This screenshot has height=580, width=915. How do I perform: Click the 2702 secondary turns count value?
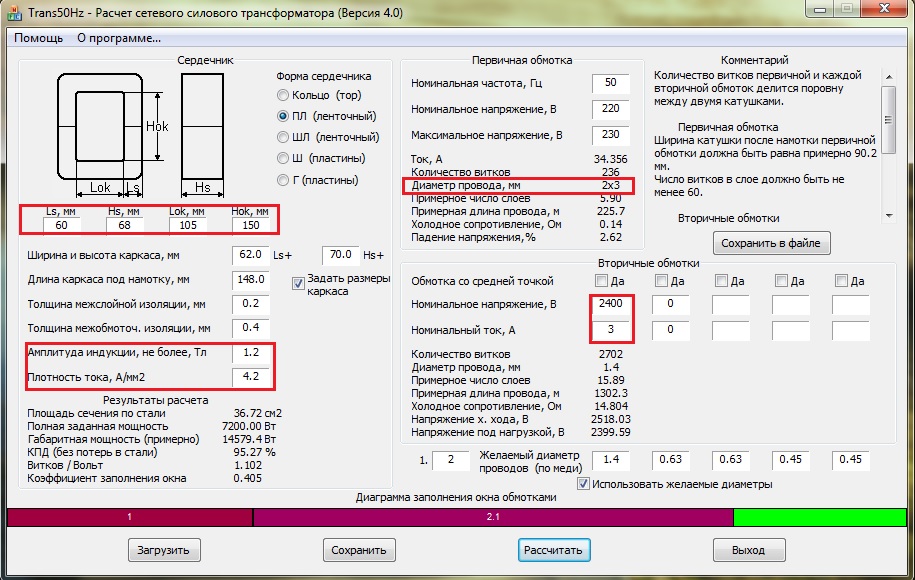tap(610, 354)
